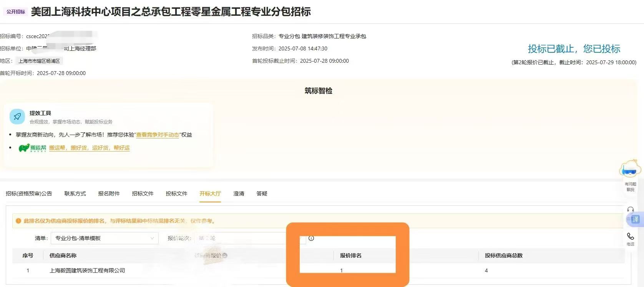This screenshot has height=287, width=644.
Task: Click the headset customer service icon
Action: point(630,210)
